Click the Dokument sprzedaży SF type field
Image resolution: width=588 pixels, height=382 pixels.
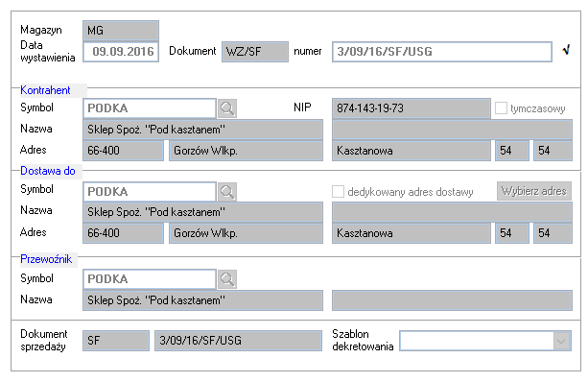[116, 341]
